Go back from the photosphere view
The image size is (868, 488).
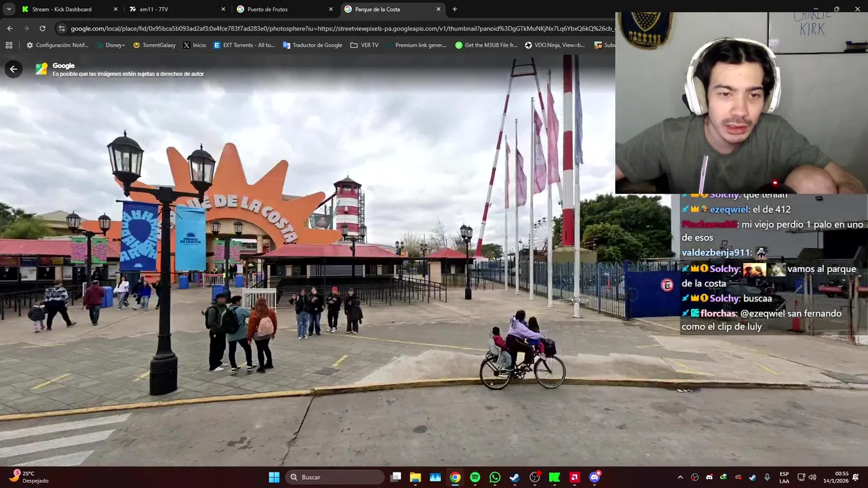[14, 69]
